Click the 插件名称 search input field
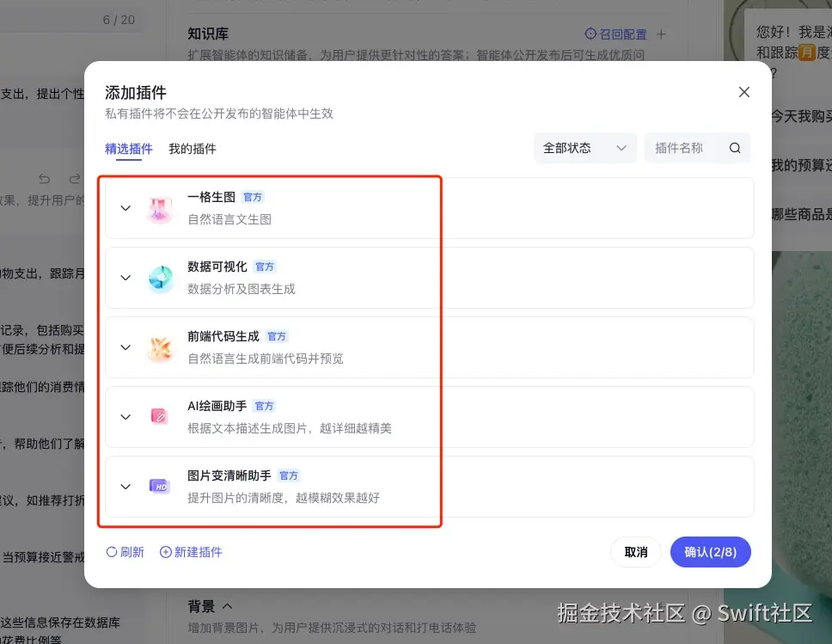This screenshot has height=644, width=832. (697, 148)
